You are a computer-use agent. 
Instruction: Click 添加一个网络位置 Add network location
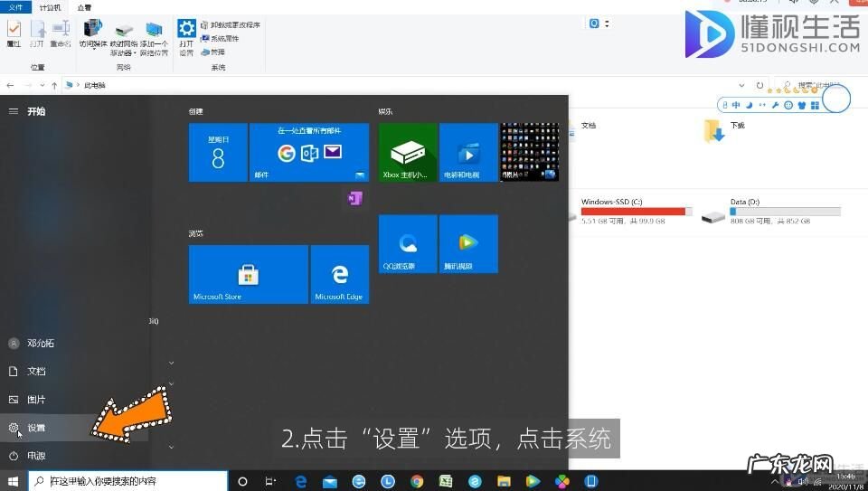click(x=154, y=39)
